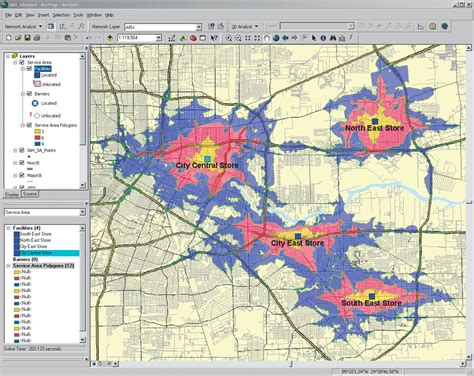
Task: Open the Selection menu
Action: 61,15
